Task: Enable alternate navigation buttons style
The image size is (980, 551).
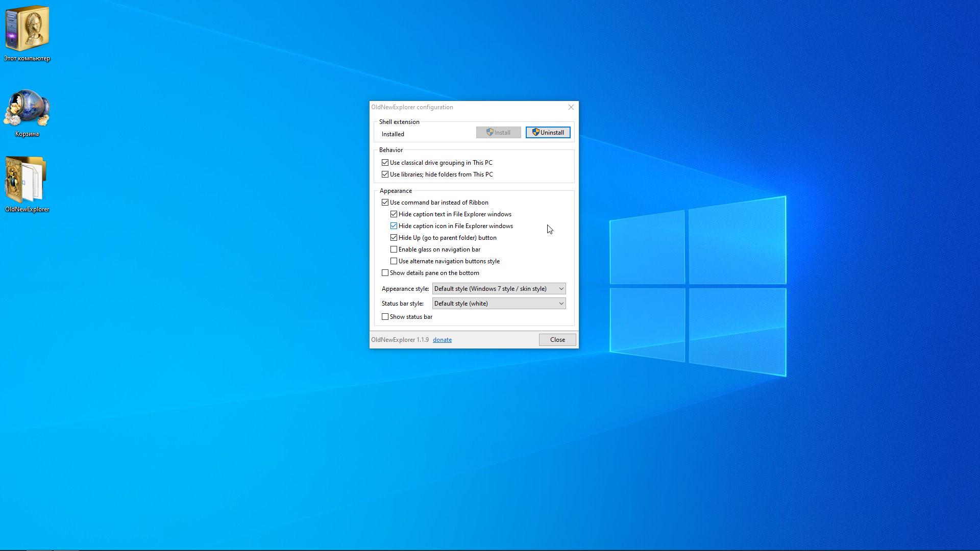Action: pyautogui.click(x=394, y=261)
